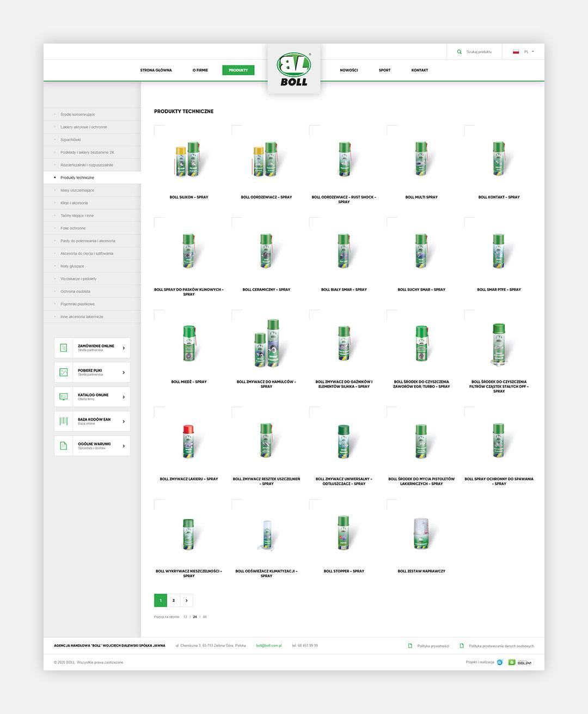Go to page 2 of products
Image resolution: width=588 pixels, height=714 pixels.
pyautogui.click(x=173, y=600)
